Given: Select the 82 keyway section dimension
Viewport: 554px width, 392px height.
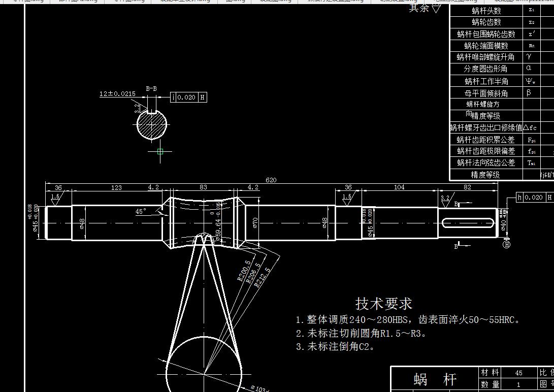Looking at the screenshot, I should coord(467,187).
